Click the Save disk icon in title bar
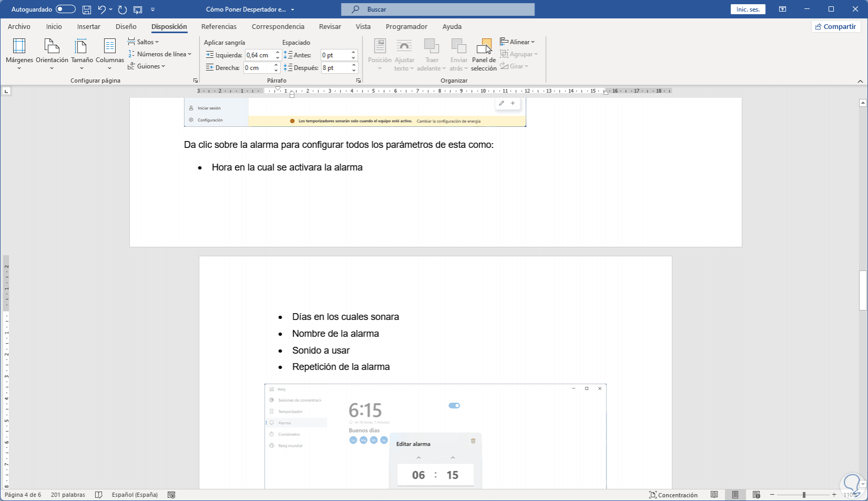 tap(87, 9)
